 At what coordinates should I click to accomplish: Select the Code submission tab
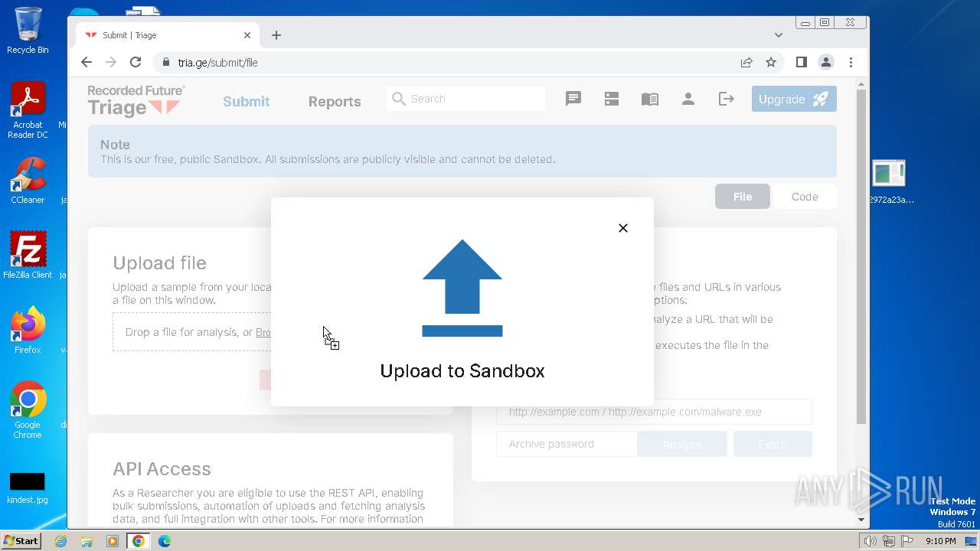805,197
